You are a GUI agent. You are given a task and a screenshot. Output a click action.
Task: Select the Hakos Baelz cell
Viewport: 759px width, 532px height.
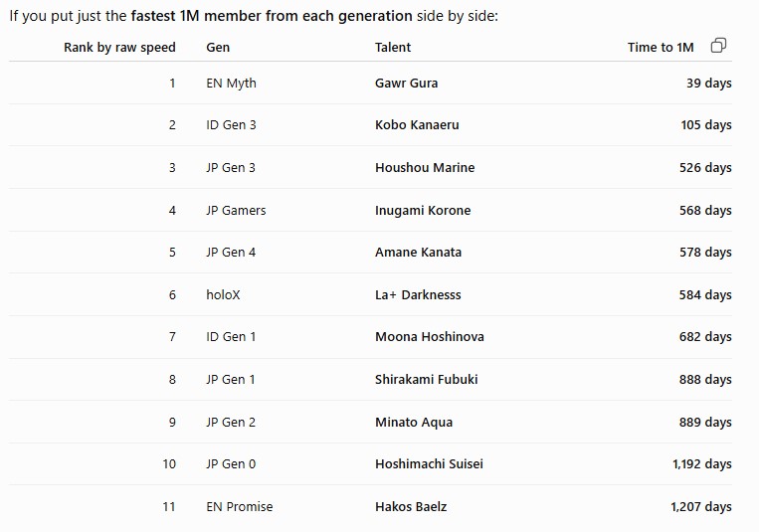411,507
